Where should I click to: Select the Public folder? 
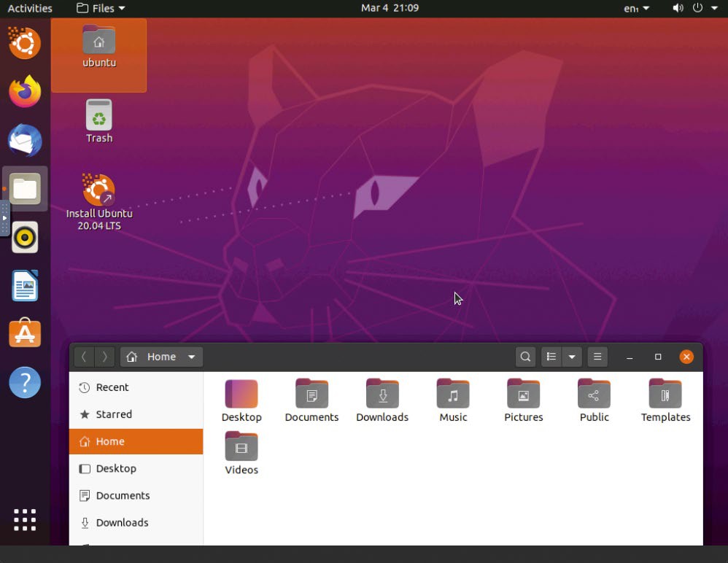594,401
